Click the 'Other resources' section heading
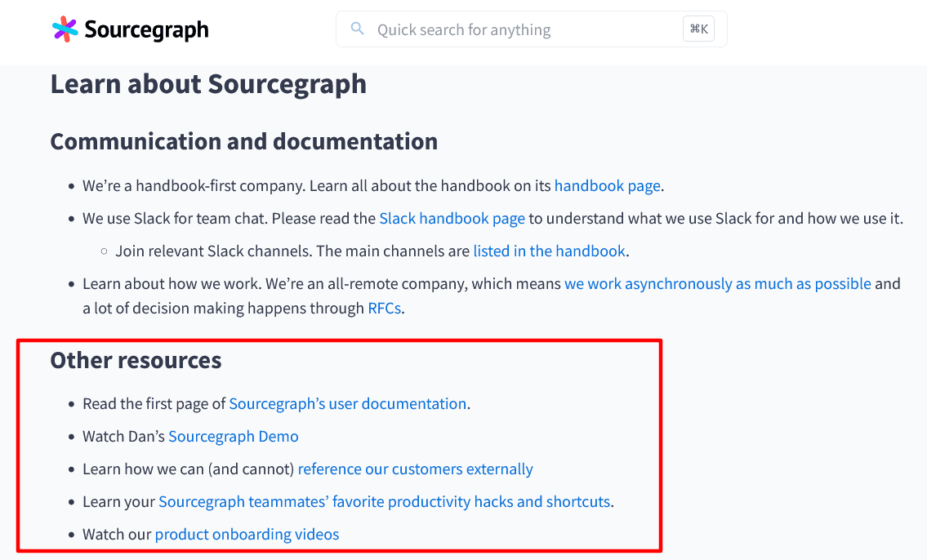 click(x=136, y=360)
